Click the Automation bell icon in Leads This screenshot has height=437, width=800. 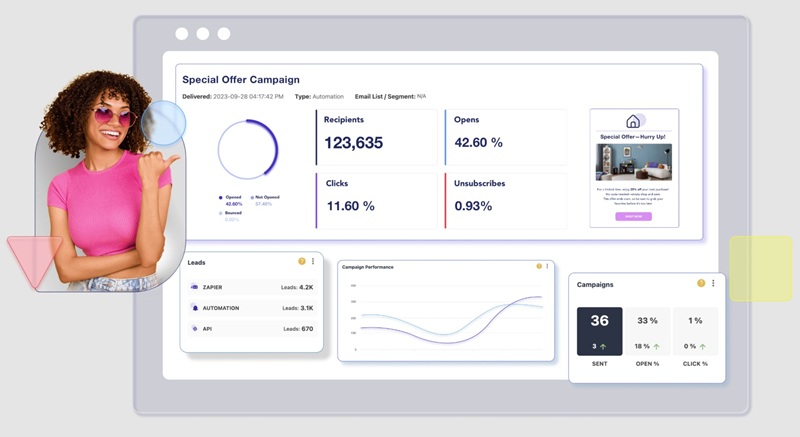point(195,308)
